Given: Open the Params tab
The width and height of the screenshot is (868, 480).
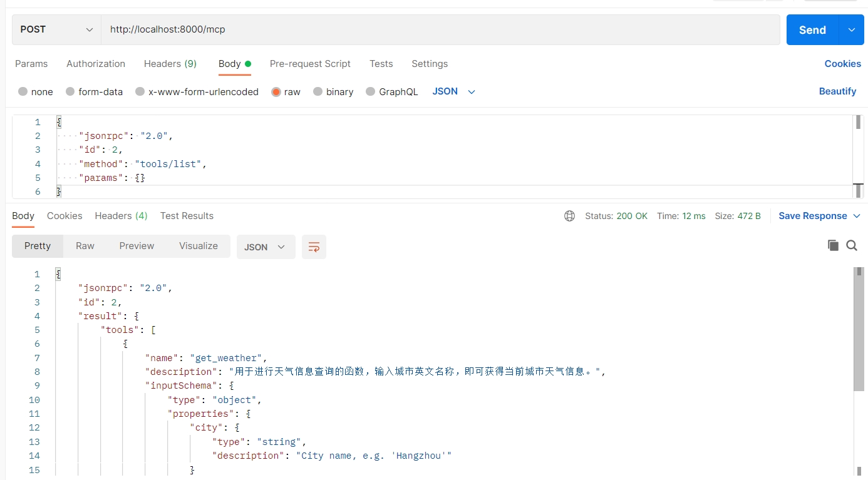Looking at the screenshot, I should [x=31, y=64].
